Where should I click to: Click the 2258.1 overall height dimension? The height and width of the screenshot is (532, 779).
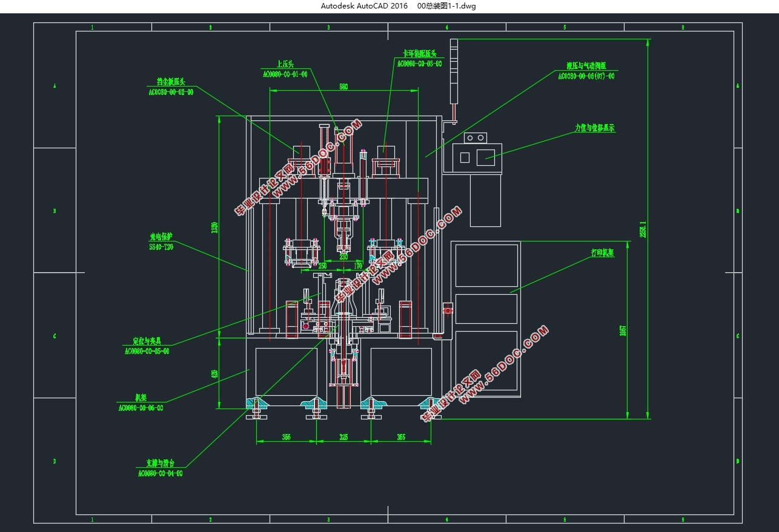point(643,229)
